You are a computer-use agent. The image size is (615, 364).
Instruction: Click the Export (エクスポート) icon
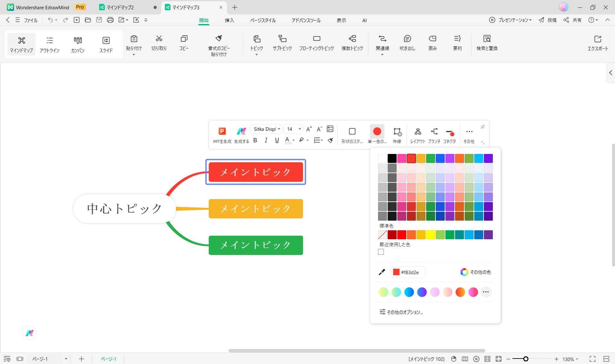[x=598, y=39]
